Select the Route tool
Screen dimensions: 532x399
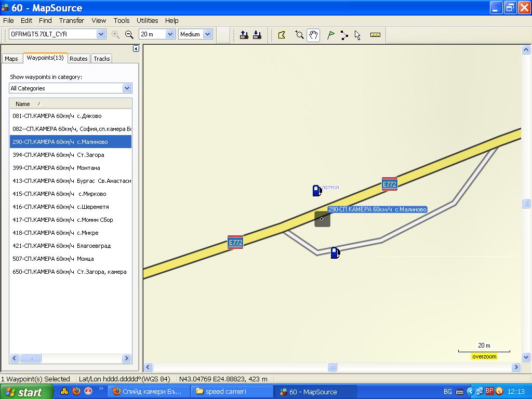pos(344,35)
